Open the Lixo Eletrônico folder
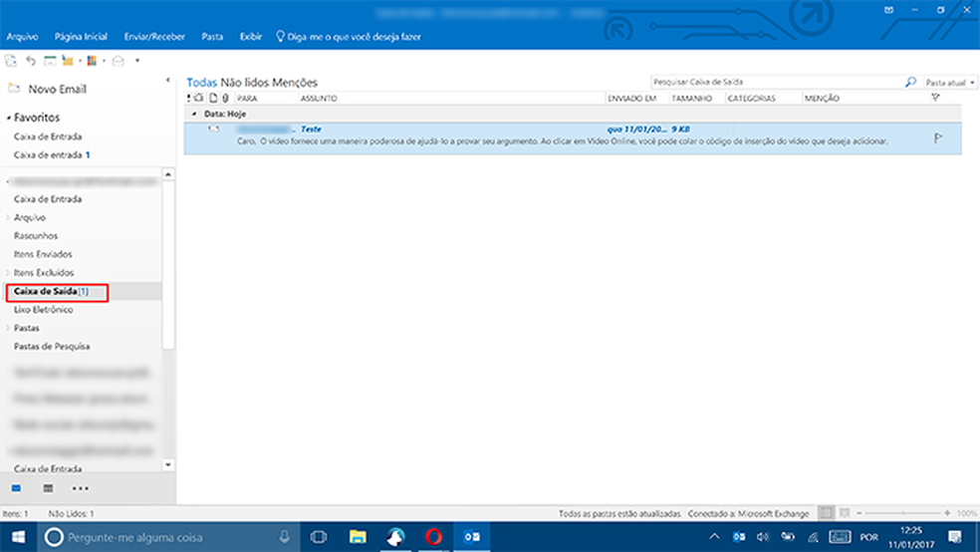Screen dimensions: 980x552 click(x=43, y=310)
